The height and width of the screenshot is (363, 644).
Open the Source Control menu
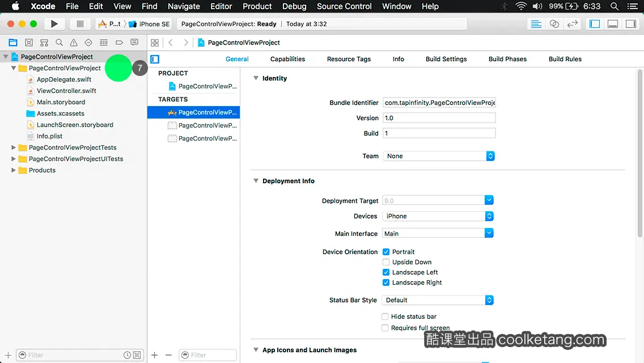click(344, 6)
